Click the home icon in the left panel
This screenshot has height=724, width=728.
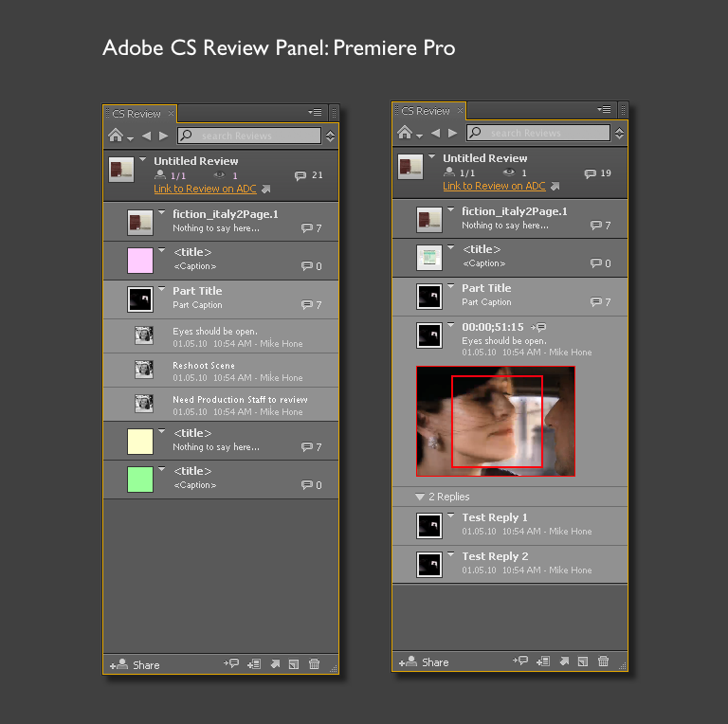tap(116, 136)
